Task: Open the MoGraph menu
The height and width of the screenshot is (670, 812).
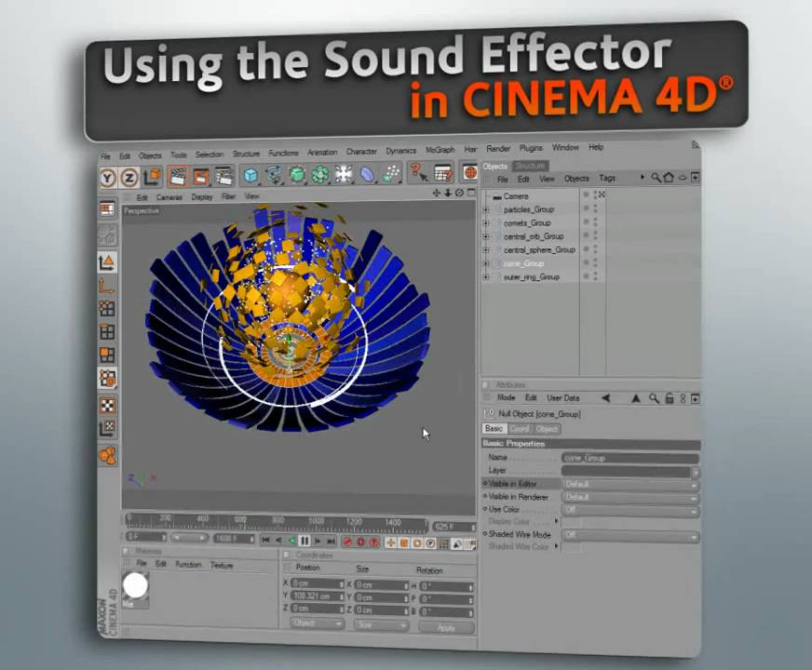Action: tap(440, 150)
